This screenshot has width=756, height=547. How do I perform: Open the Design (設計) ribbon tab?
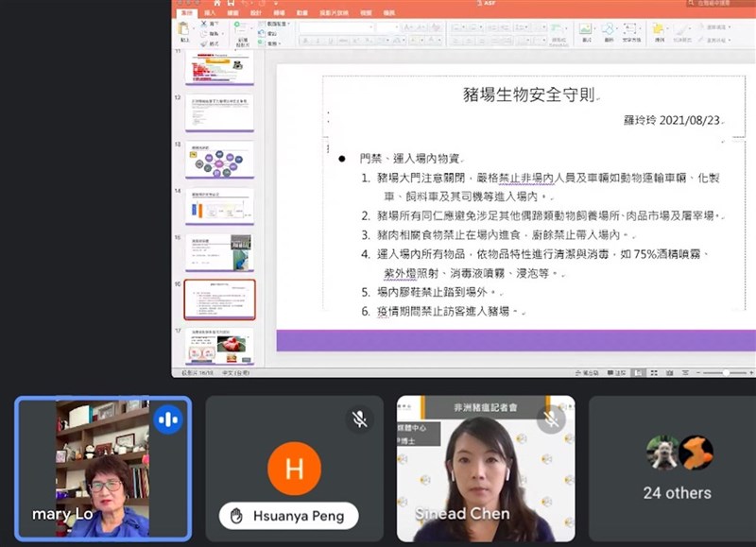coord(256,13)
